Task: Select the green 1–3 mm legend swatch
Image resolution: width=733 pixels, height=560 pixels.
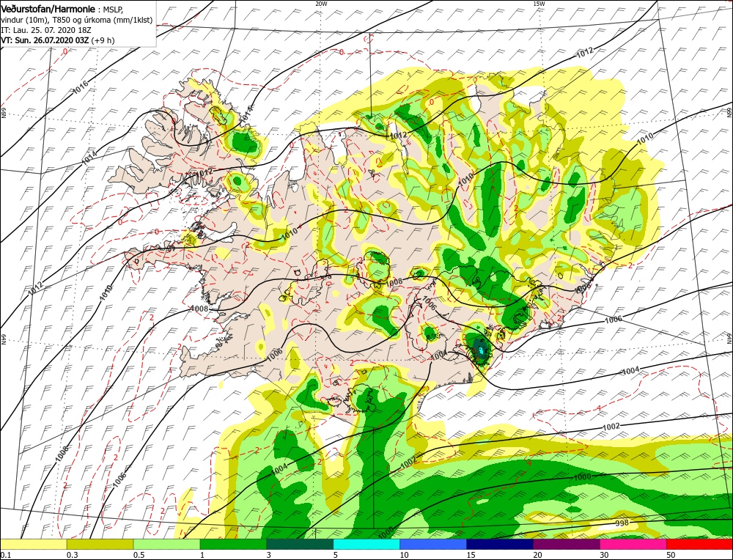Action: 233,544
